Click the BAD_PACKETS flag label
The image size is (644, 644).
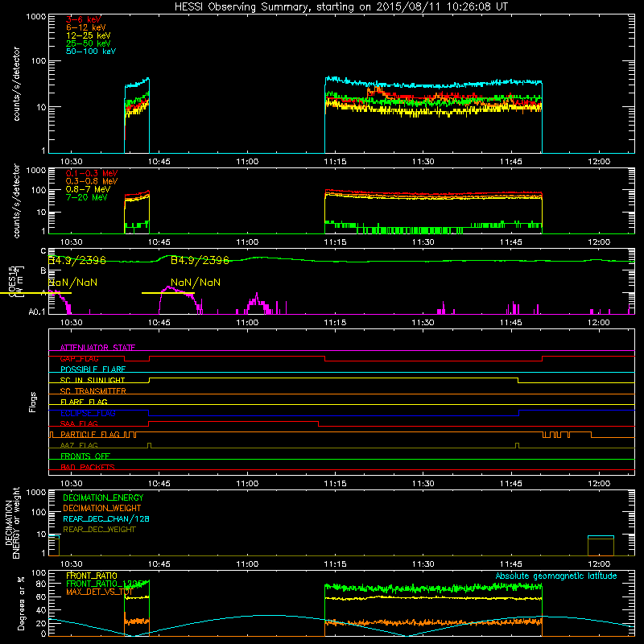(x=88, y=467)
